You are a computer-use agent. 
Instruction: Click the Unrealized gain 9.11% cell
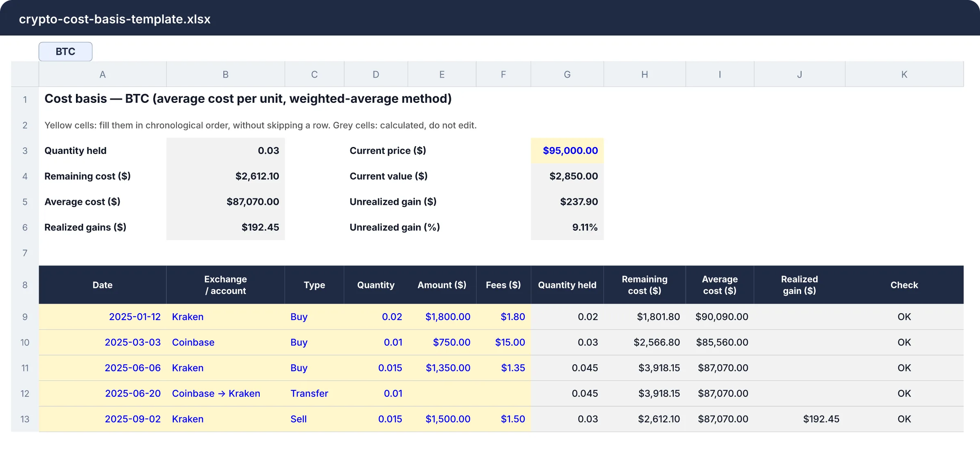567,227
